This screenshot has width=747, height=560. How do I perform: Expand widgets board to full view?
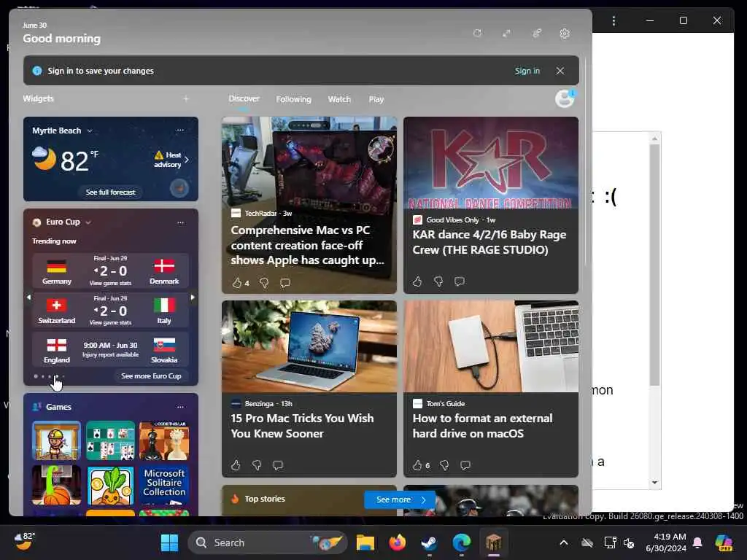click(x=506, y=34)
